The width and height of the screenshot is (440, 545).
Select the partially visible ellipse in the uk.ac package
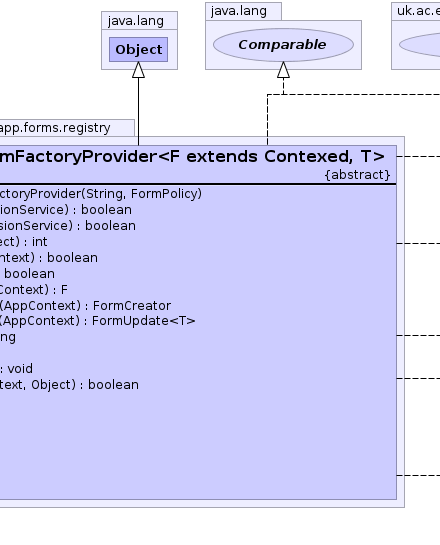pos(419,45)
